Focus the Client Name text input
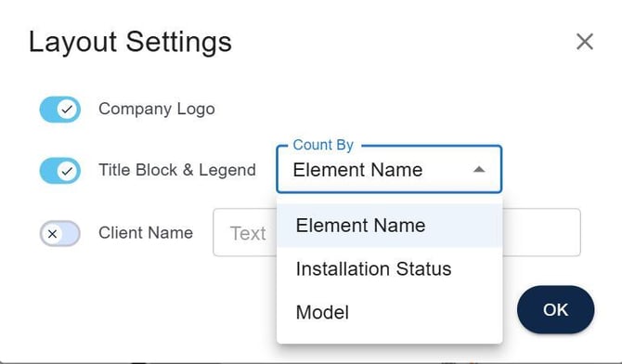The image size is (622, 364). (244, 233)
